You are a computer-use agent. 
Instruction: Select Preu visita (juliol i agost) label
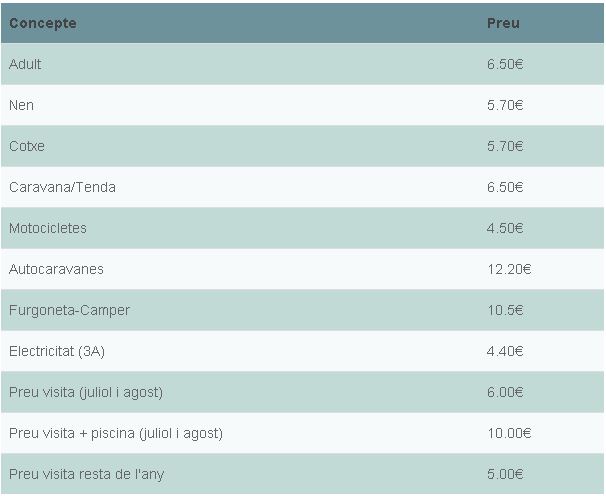tap(86, 392)
